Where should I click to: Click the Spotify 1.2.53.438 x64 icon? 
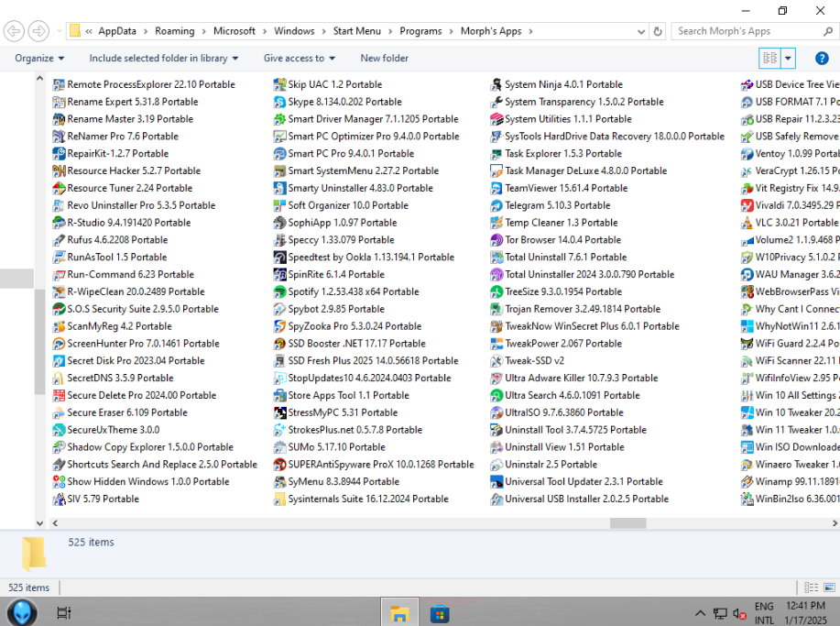279,292
